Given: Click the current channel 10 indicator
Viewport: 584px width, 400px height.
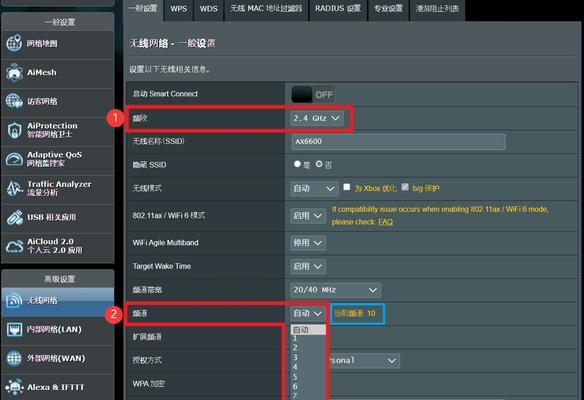Looking at the screenshot, I should (357, 313).
